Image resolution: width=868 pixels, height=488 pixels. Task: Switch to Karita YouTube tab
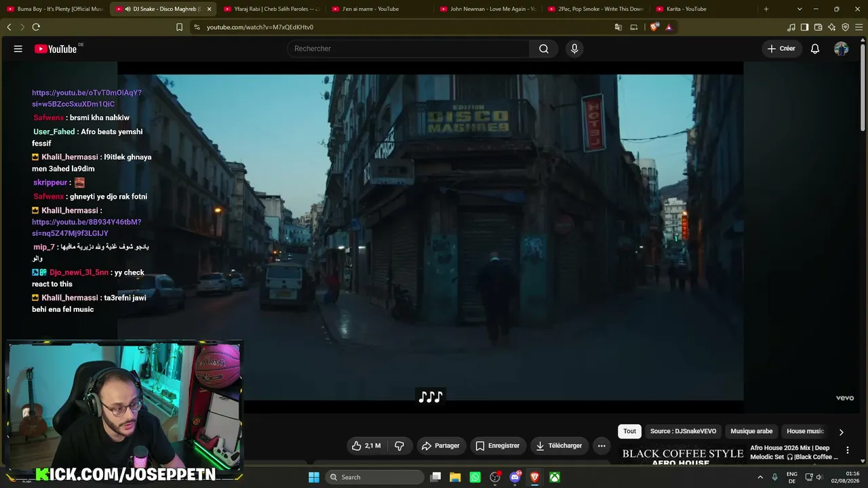point(704,9)
